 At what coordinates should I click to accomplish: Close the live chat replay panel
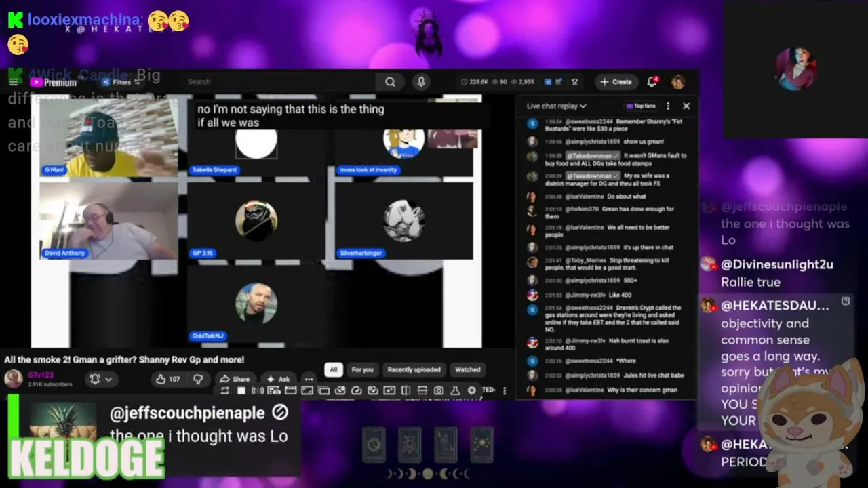pos(686,106)
